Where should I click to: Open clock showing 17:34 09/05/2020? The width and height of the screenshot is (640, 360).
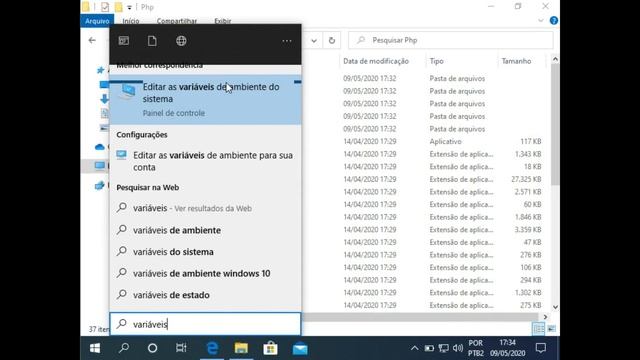[508, 348]
